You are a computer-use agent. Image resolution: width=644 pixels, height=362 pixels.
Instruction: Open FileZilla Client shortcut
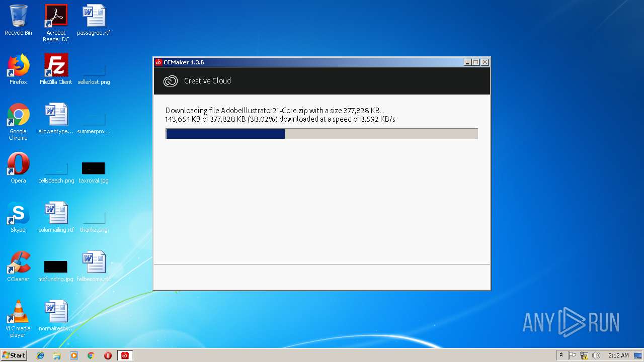(56, 69)
